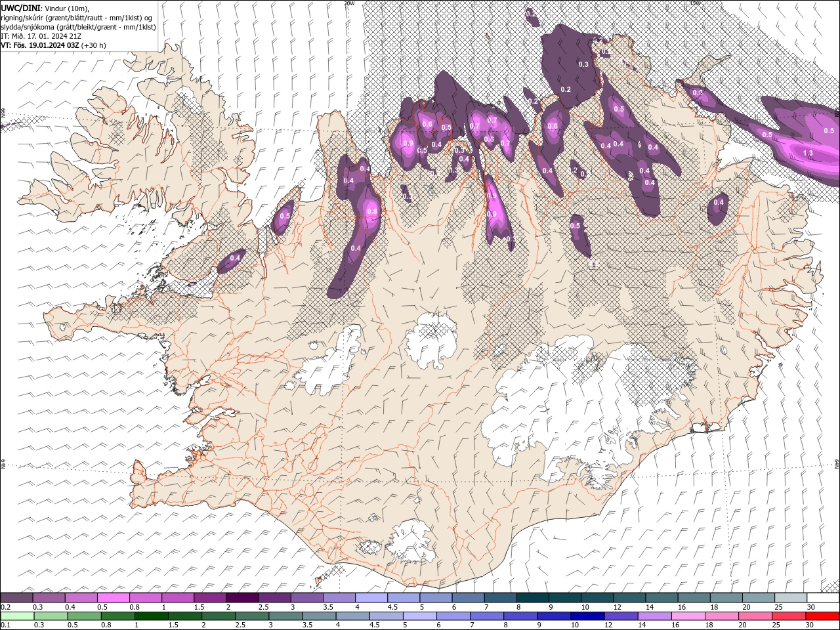Pick the violet lower legend swatch labeled 12

click(621, 616)
